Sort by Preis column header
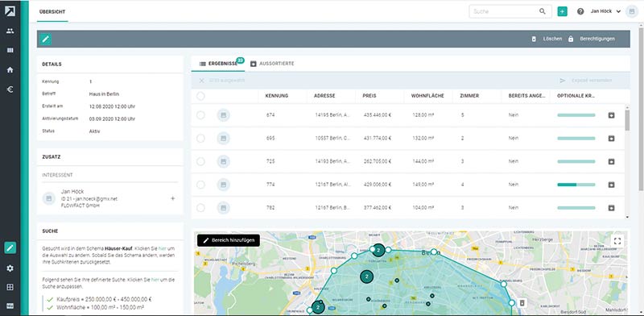This screenshot has width=644, height=316. [x=369, y=96]
